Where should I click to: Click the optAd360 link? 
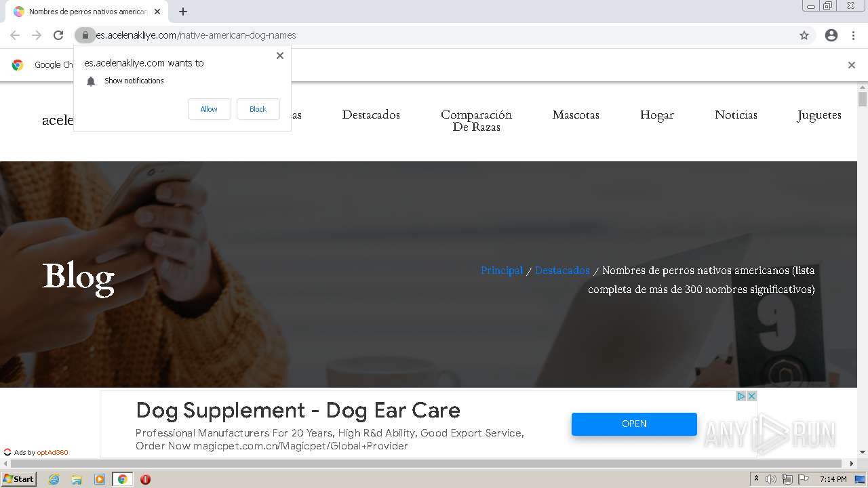tap(52, 453)
